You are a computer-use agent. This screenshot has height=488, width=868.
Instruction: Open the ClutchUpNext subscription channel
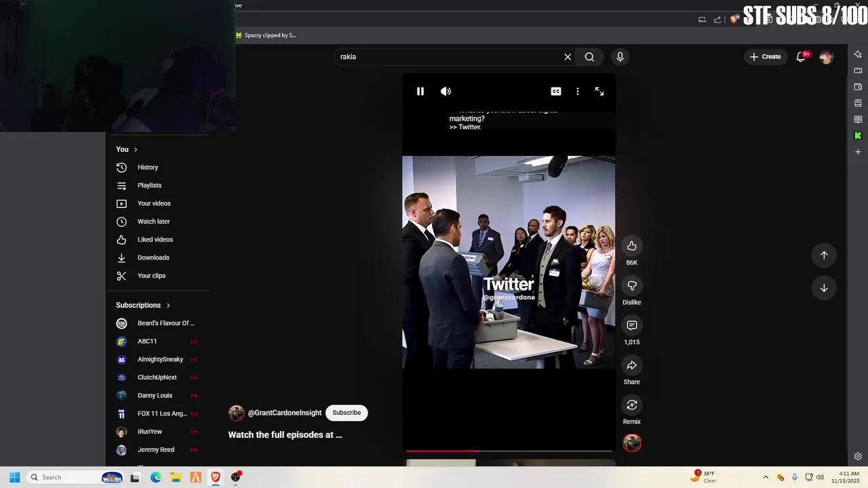pos(157,378)
